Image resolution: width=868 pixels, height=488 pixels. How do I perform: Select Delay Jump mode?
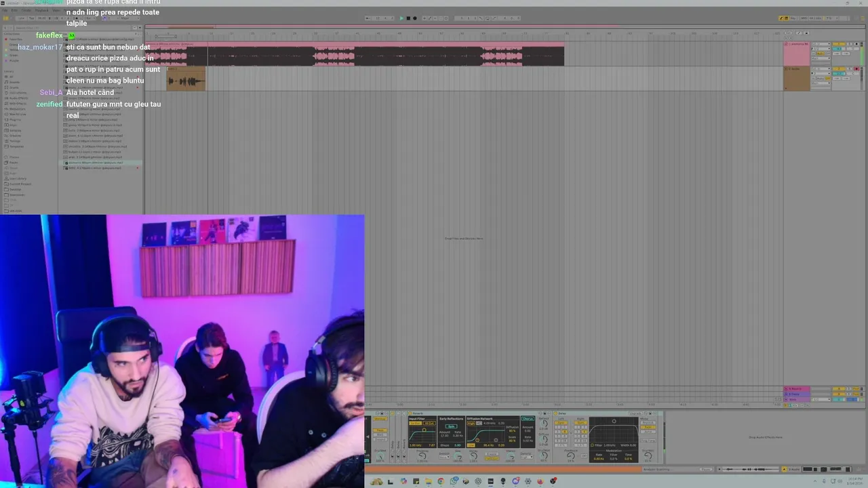point(648,432)
